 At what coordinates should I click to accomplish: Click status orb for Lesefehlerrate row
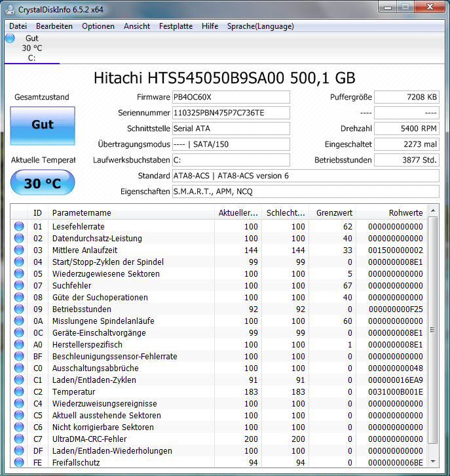point(19,226)
